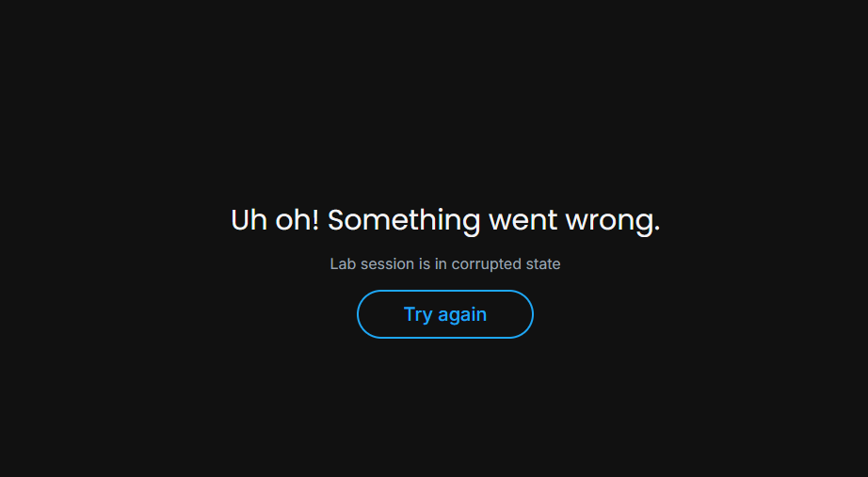
Task: Select the blue outlined Try again pill
Action: pyautogui.click(x=445, y=314)
